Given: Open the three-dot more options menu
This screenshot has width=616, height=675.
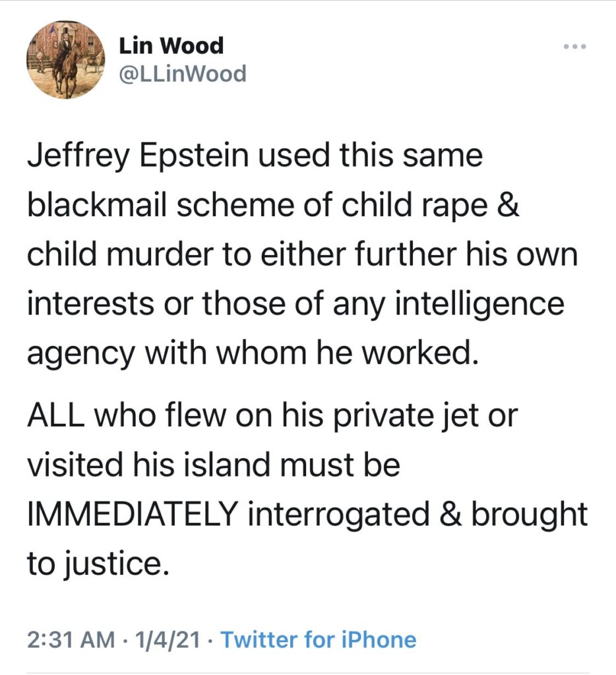Looking at the screenshot, I should point(575,46).
